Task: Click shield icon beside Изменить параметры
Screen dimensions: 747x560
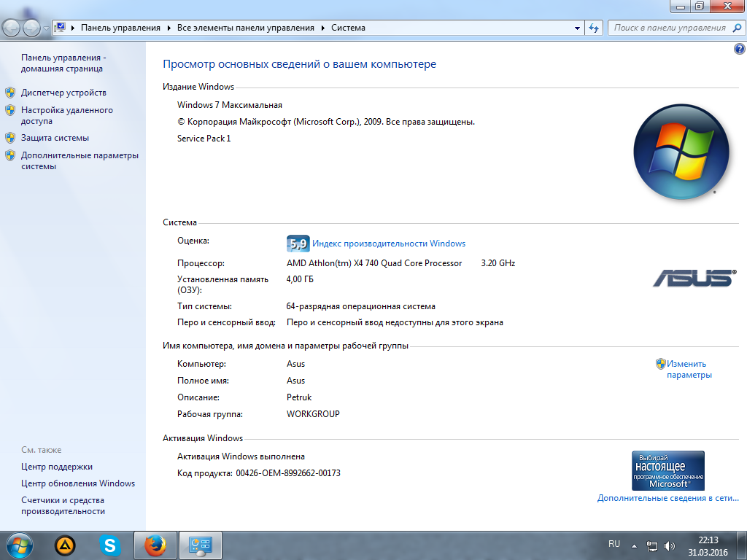Action: coord(660,364)
